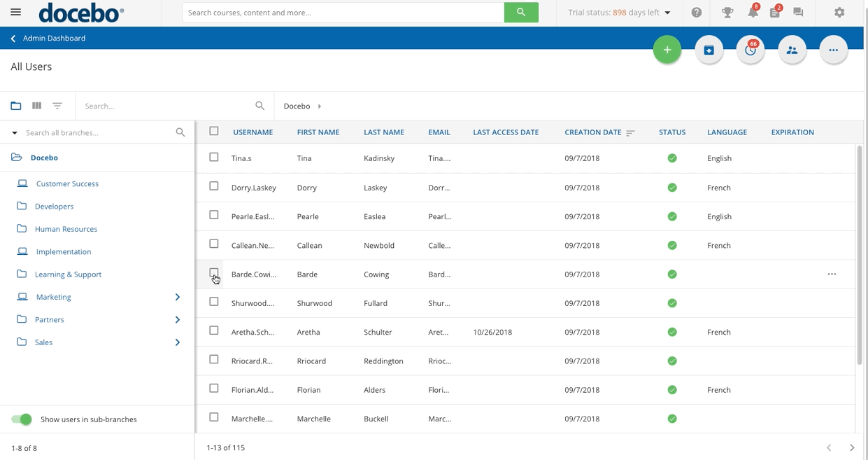Expand the Sales branch
The width and height of the screenshot is (868, 460).
point(178,342)
